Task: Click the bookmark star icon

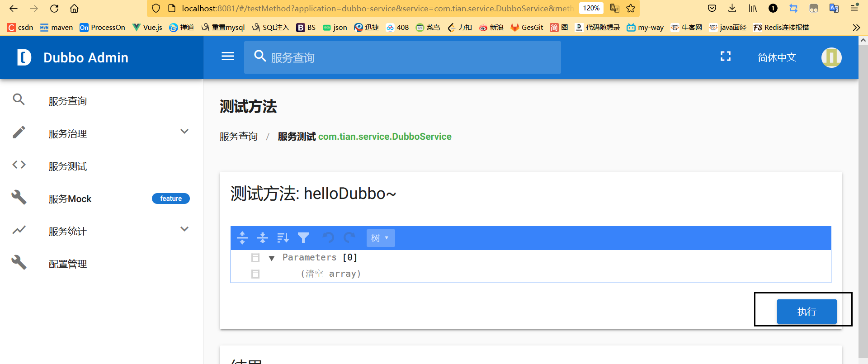Action: [x=631, y=8]
